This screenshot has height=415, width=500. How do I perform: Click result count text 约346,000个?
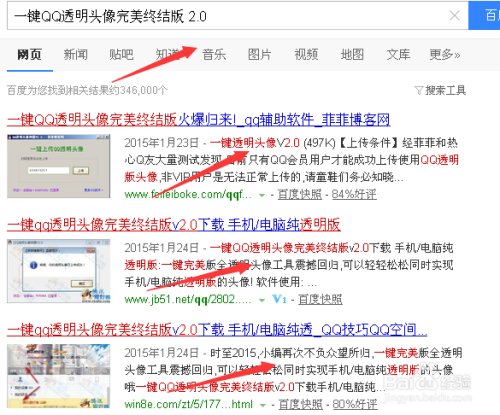138,90
